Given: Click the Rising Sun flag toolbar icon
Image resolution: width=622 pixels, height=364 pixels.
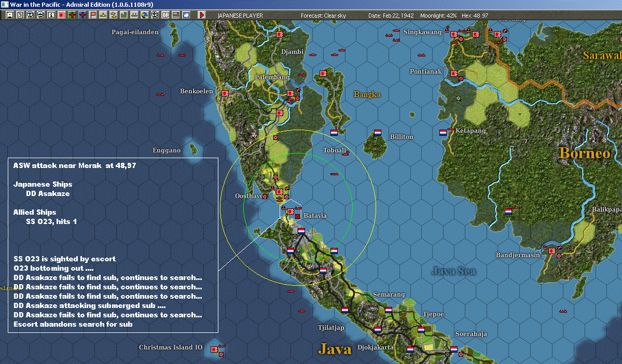Looking at the screenshot, I should point(62,15).
